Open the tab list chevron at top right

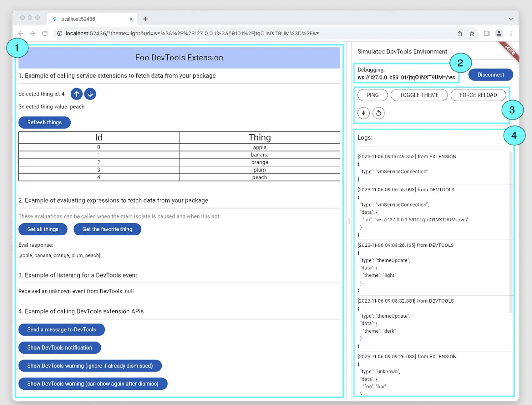tap(511, 19)
